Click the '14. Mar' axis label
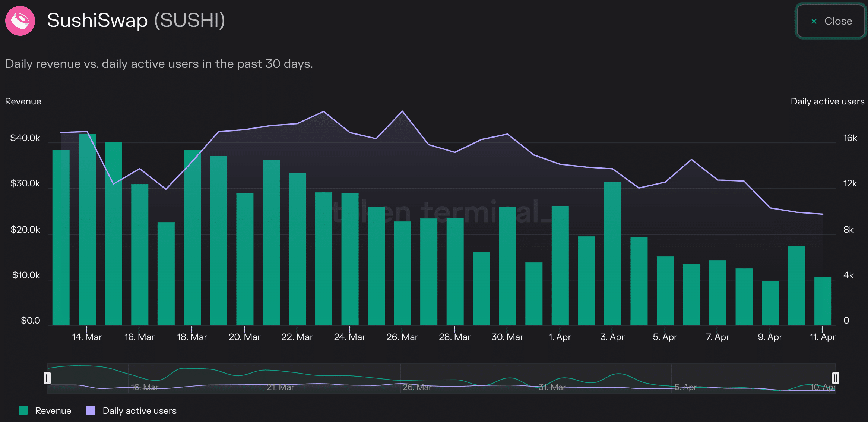The width and height of the screenshot is (868, 422). [87, 337]
